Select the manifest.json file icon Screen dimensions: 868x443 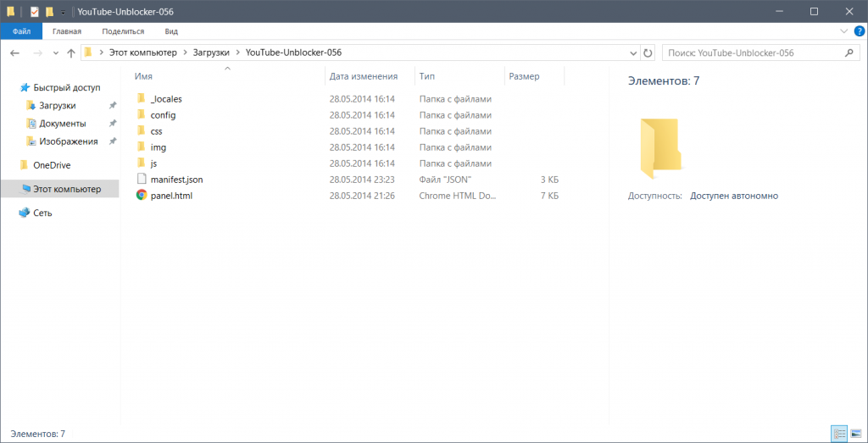pyautogui.click(x=142, y=180)
